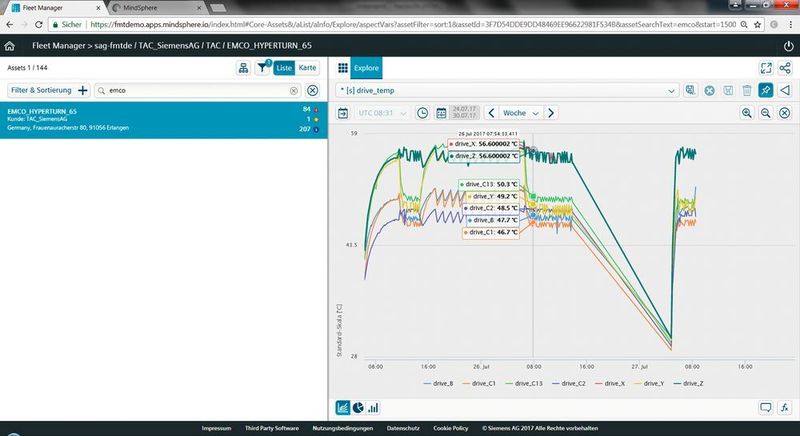This screenshot has width=800, height=436.
Task: Toggle drive_Z series in legend
Action: pyautogui.click(x=688, y=383)
